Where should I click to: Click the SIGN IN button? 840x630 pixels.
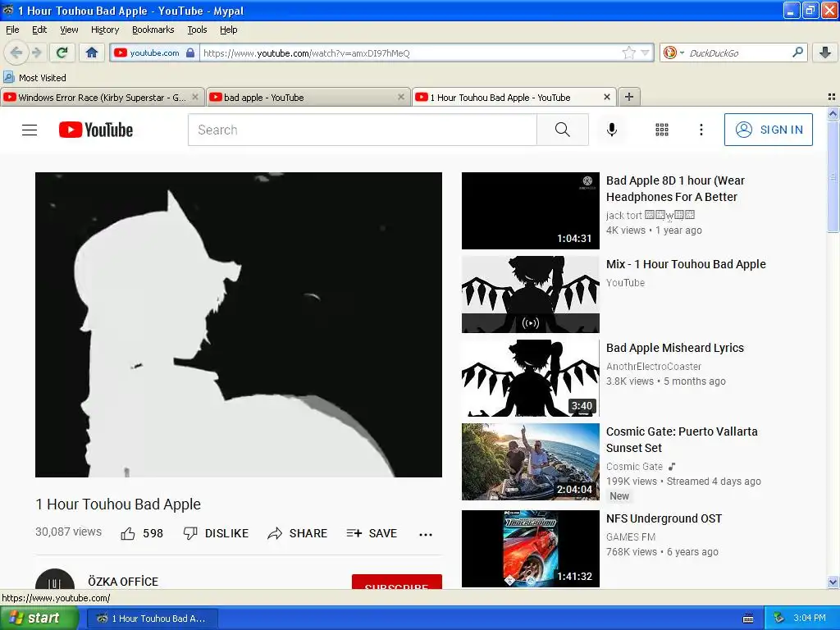[768, 130]
